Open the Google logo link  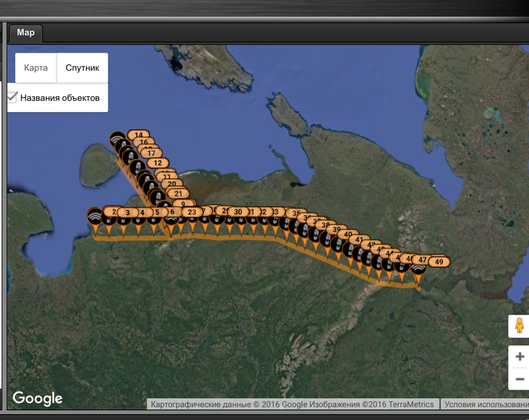tap(38, 398)
